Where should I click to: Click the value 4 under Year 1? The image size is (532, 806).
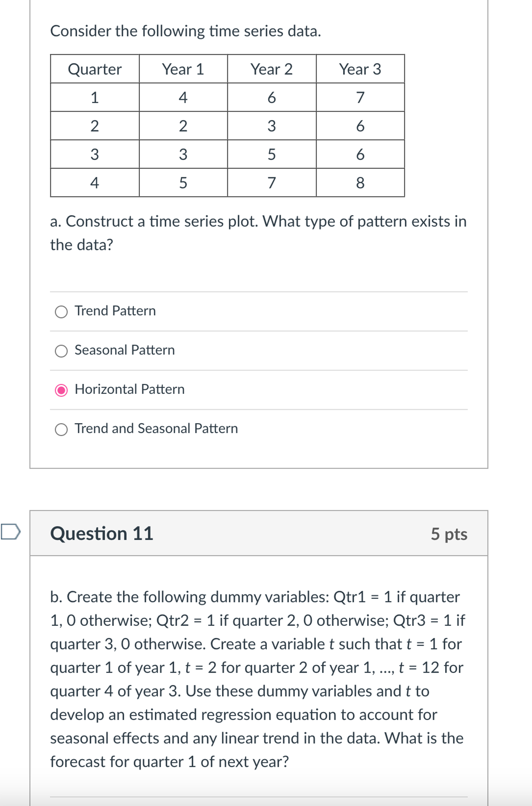tap(184, 97)
